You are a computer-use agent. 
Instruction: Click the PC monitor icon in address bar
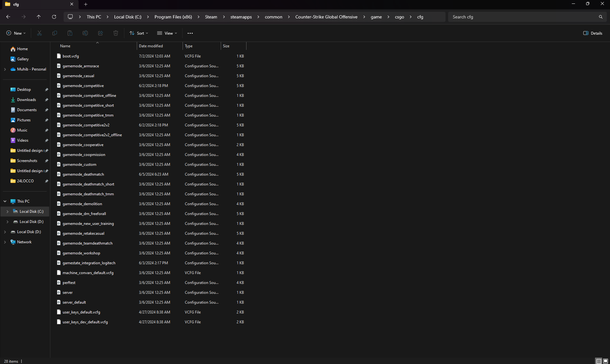70,17
